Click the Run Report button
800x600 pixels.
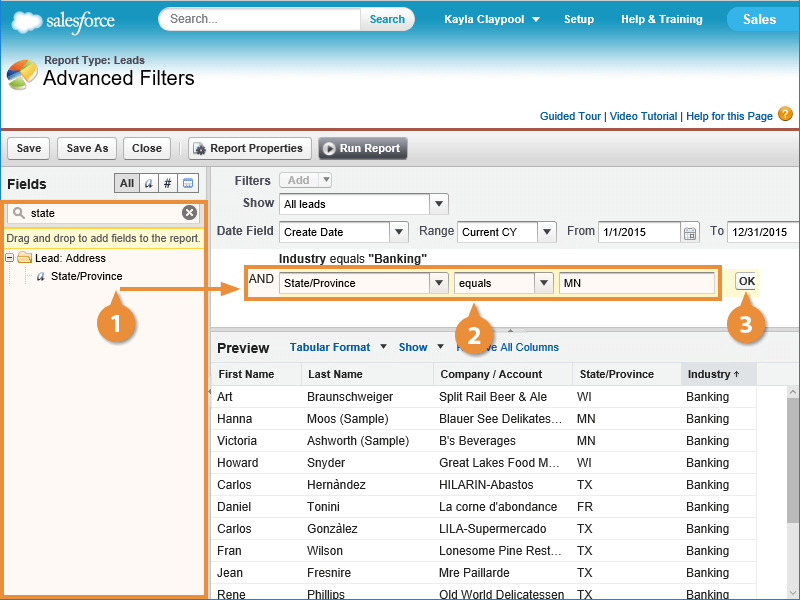point(362,148)
